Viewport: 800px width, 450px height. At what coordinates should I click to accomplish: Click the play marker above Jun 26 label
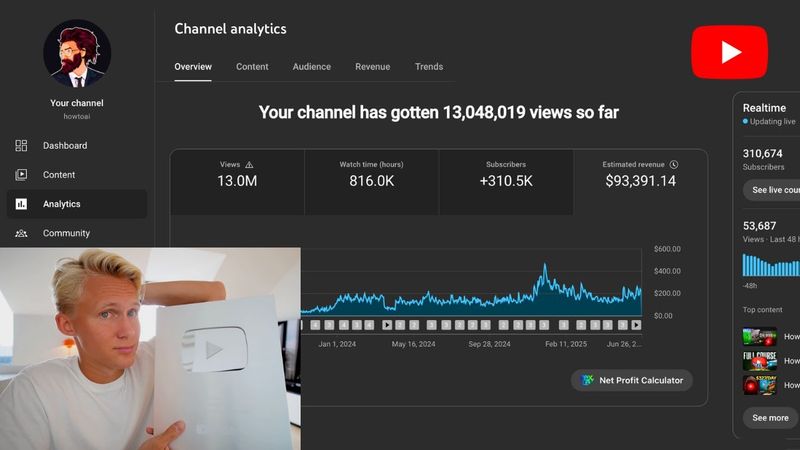[636, 325]
